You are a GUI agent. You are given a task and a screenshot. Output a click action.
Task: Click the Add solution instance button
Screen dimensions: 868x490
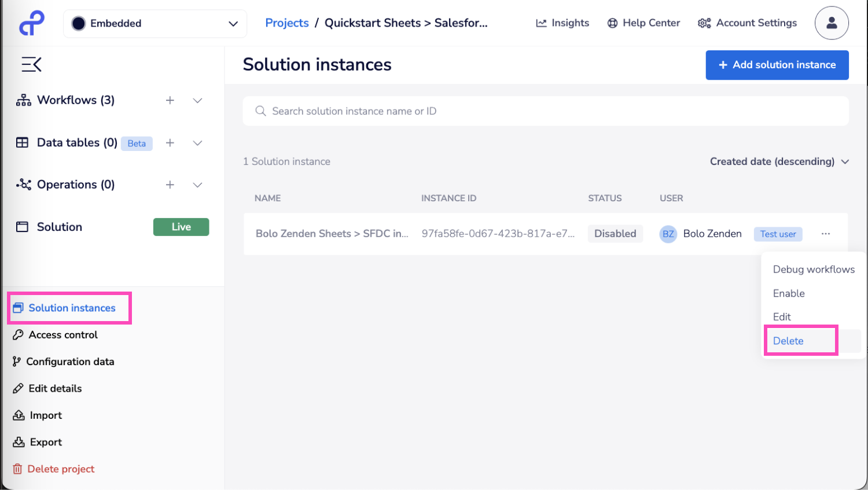click(777, 65)
